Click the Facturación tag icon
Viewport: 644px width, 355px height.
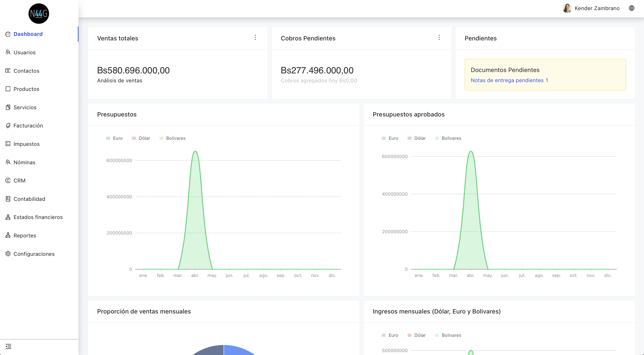pos(8,126)
